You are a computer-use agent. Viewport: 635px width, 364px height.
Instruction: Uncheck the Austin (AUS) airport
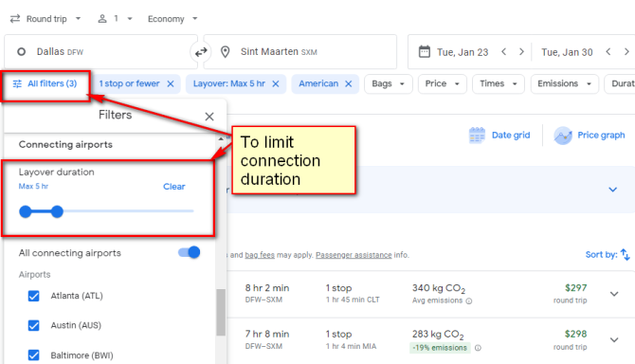point(33,325)
